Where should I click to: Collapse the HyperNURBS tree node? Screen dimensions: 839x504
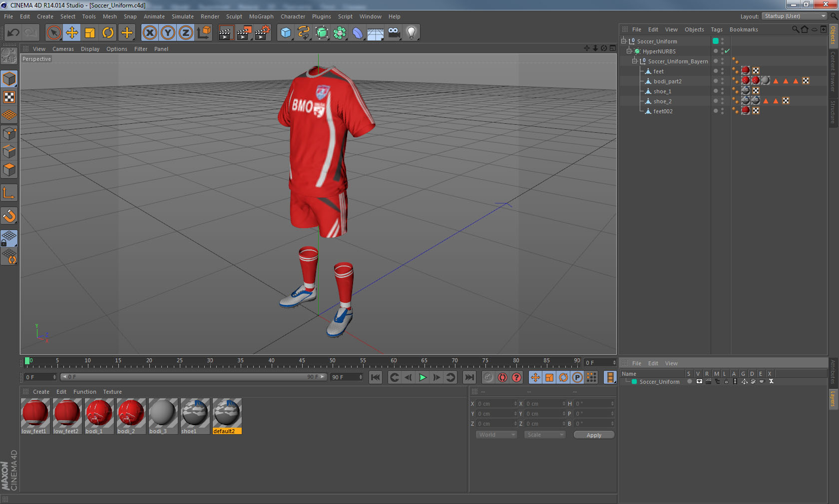629,51
